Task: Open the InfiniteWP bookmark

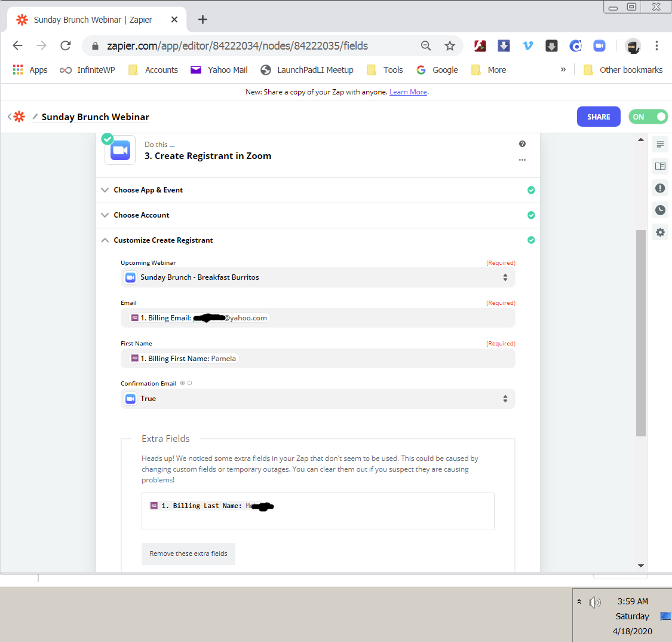Action: point(87,70)
